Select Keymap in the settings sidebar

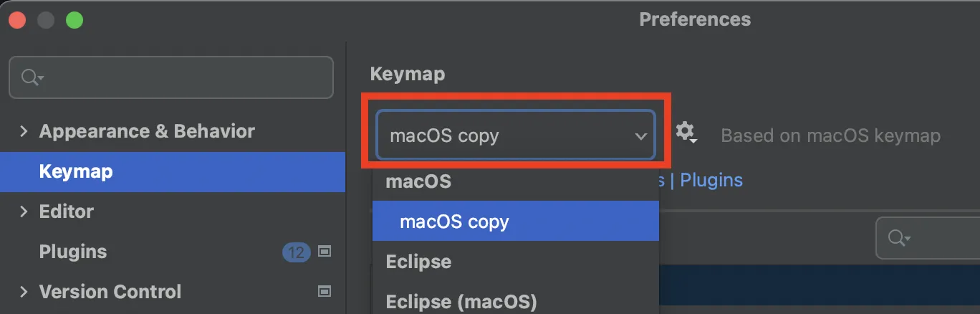[x=76, y=172]
